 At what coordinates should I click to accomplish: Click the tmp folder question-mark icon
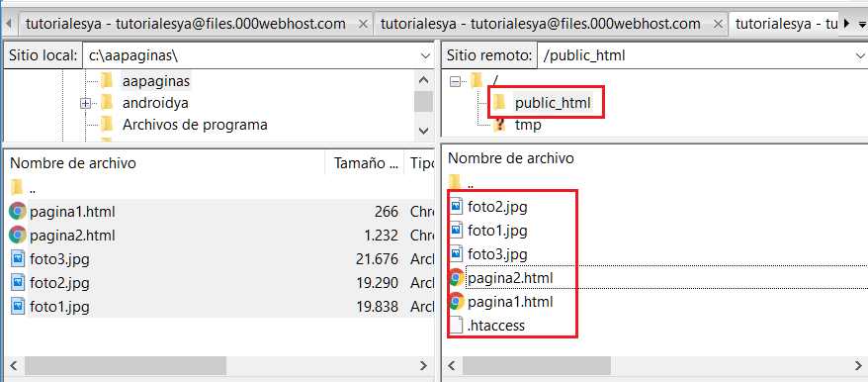click(499, 125)
